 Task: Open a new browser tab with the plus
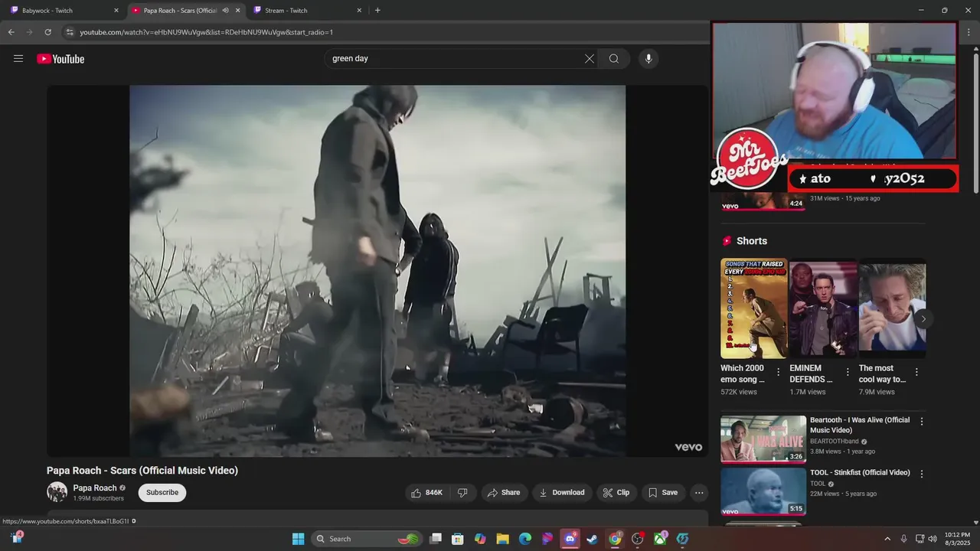point(377,11)
